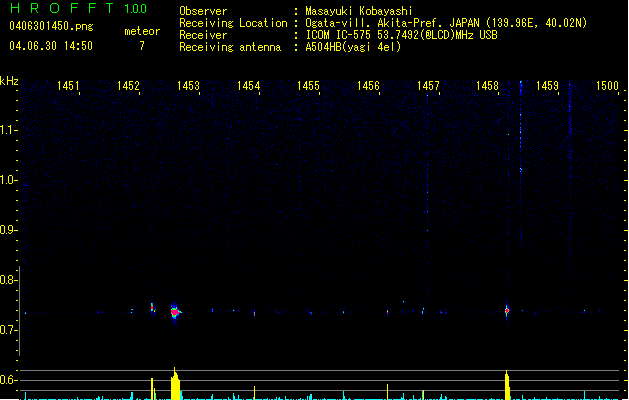Screen dimensions: 629x400
Task: Click the 0.9 kHz frequency label
Action: click(x=8, y=230)
